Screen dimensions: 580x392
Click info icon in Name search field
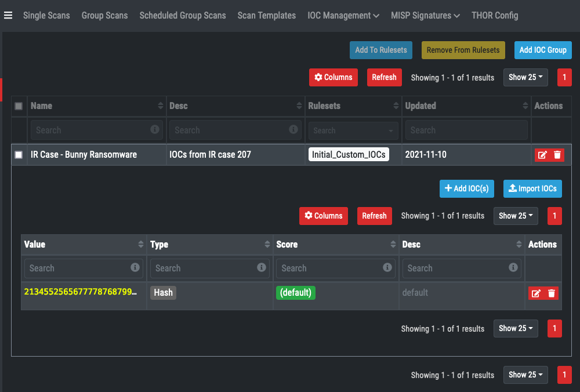[x=155, y=130]
